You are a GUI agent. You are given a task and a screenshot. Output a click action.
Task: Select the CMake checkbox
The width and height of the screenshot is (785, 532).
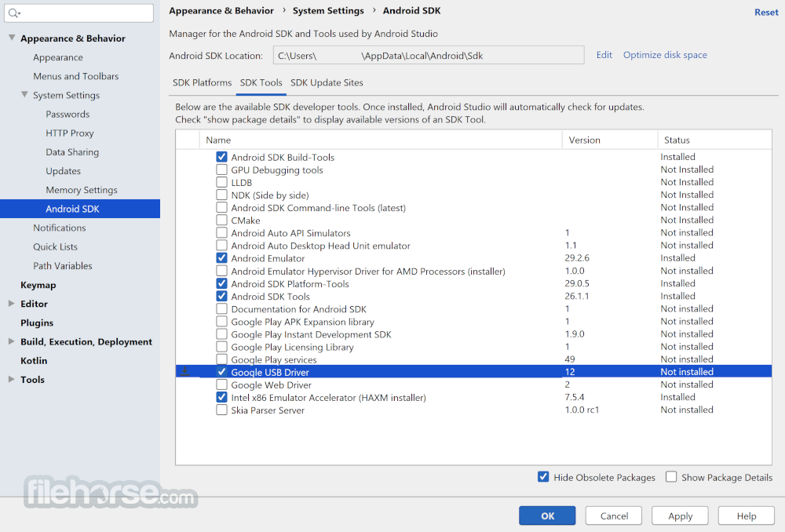tap(222, 220)
